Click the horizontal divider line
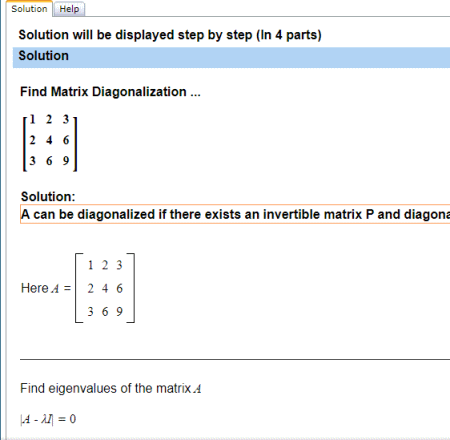 pos(235,360)
